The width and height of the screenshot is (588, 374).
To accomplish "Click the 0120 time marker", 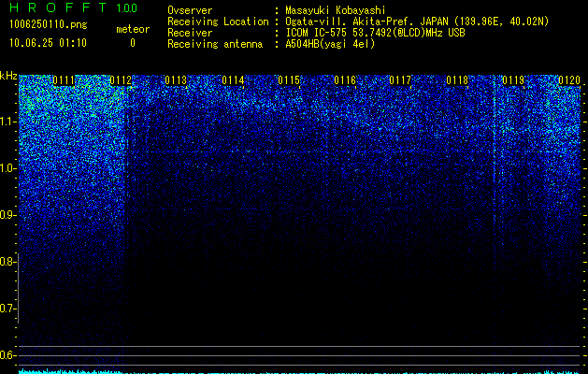I will tap(569, 80).
